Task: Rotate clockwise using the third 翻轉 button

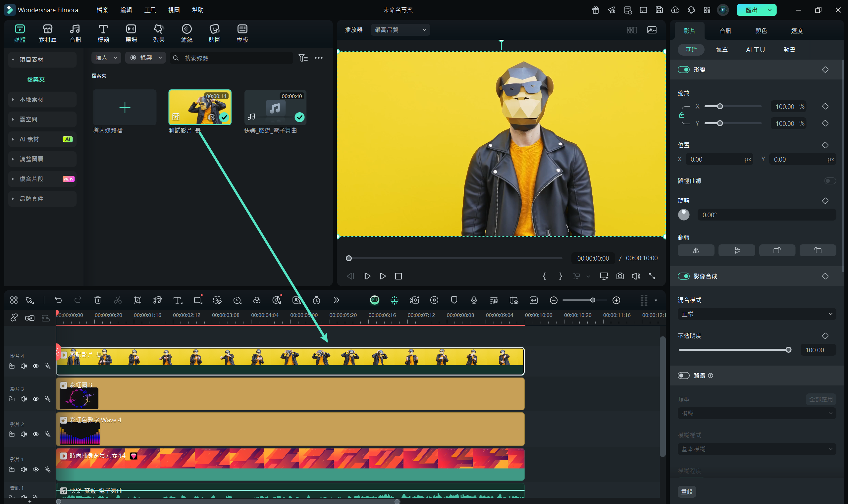Action: tap(777, 250)
